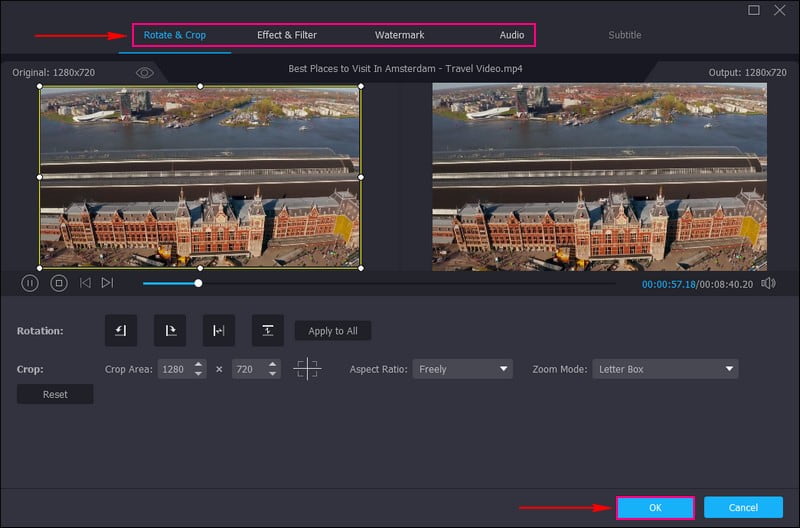800x528 pixels.
Task: Rotate video left 90 degrees
Action: pyautogui.click(x=120, y=331)
